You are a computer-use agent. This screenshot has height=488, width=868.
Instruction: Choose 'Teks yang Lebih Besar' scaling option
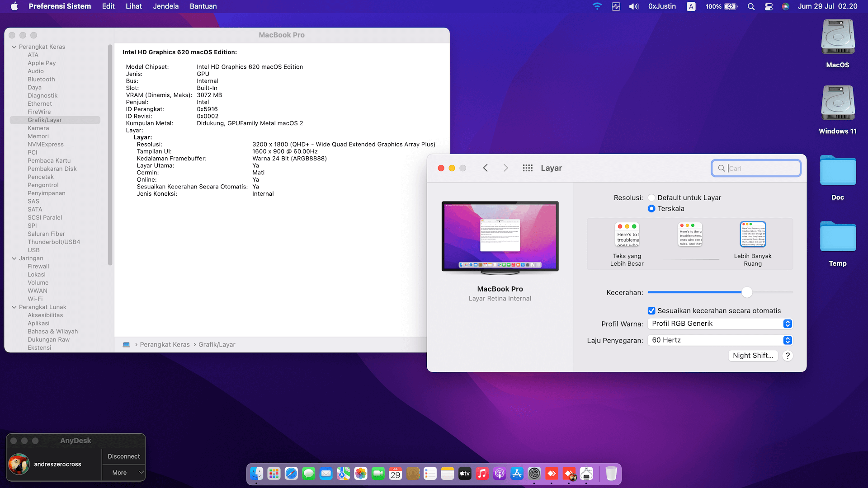(x=627, y=244)
